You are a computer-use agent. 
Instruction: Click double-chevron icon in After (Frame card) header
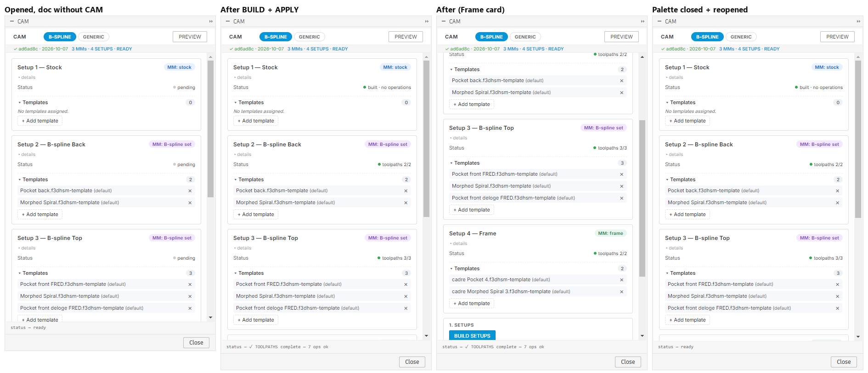pyautogui.click(x=643, y=22)
